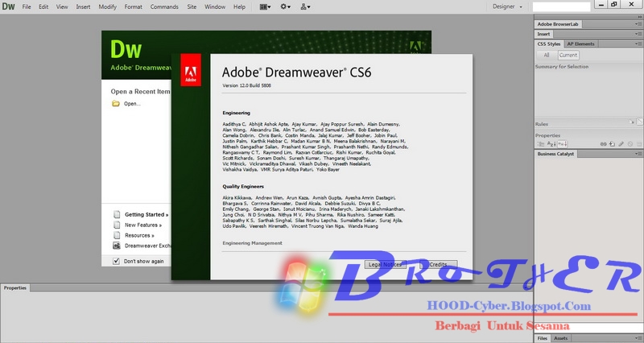Click Dreamweaver Exchange icon
Image resolution: width=644 pixels, height=343 pixels.
(117, 246)
